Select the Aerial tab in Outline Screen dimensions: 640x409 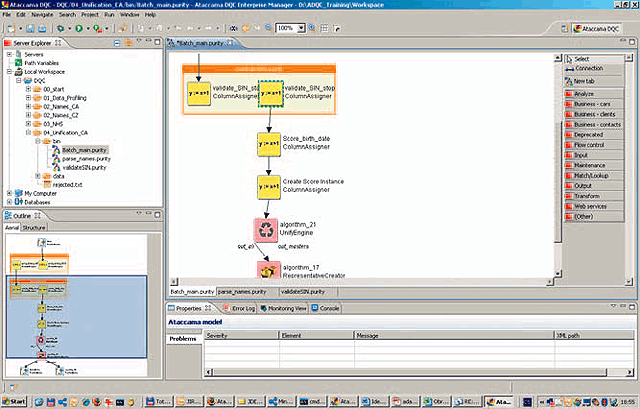[x=12, y=228]
